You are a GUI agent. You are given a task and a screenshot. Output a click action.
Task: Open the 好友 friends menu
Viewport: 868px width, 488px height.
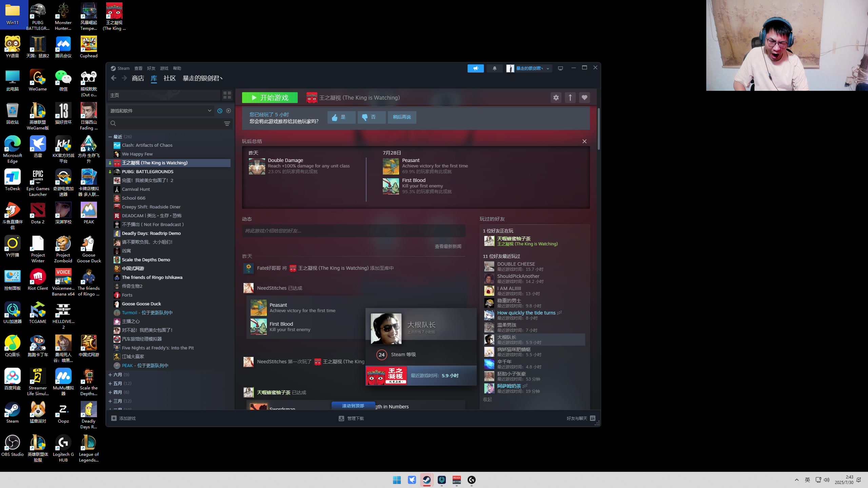151,68
